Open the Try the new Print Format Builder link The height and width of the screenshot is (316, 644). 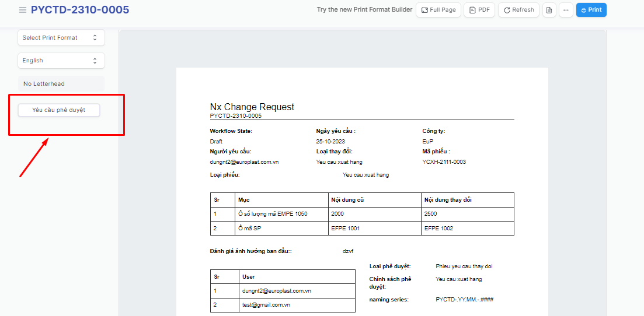pyautogui.click(x=364, y=10)
